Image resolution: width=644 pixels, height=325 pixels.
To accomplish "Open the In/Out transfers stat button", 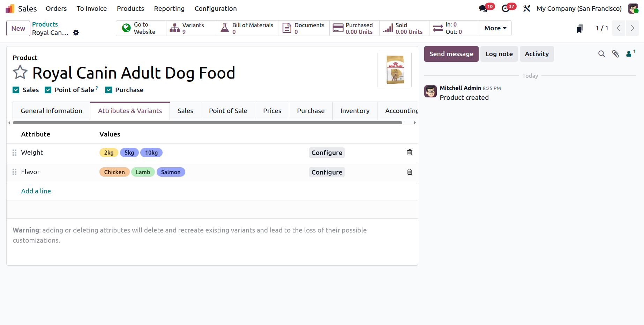I will click(x=454, y=28).
